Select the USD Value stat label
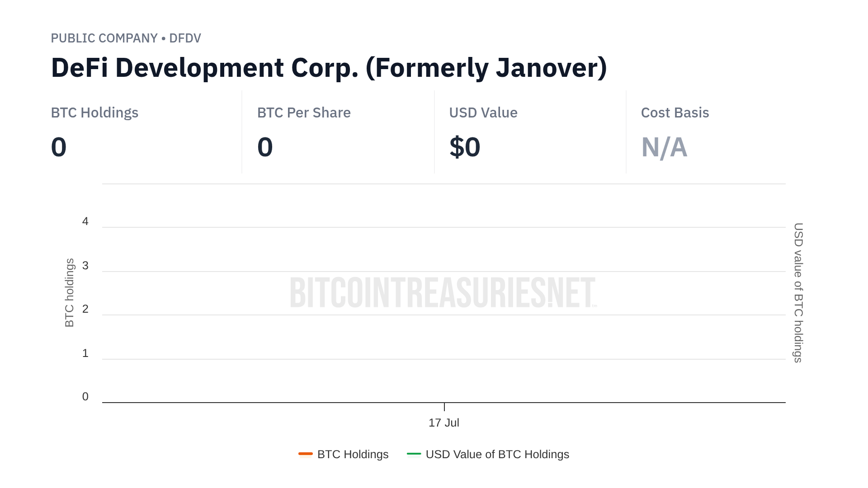The height and width of the screenshot is (488, 868). [x=483, y=113]
